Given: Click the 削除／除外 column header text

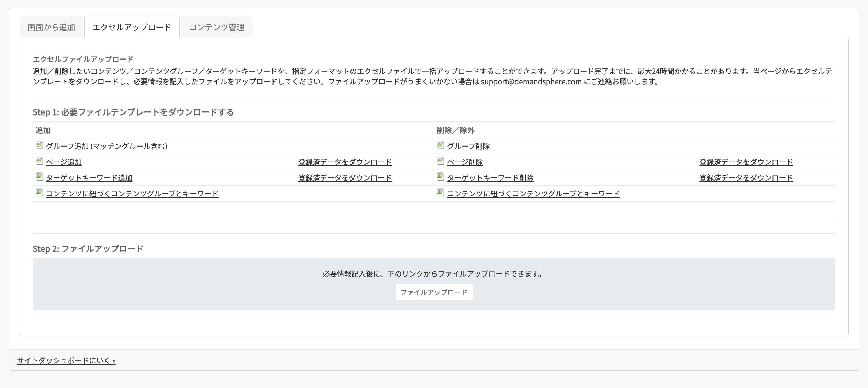Looking at the screenshot, I should coord(456,130).
